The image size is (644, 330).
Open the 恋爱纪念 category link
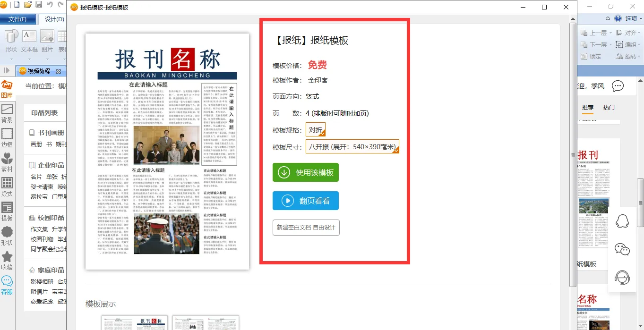click(42, 301)
